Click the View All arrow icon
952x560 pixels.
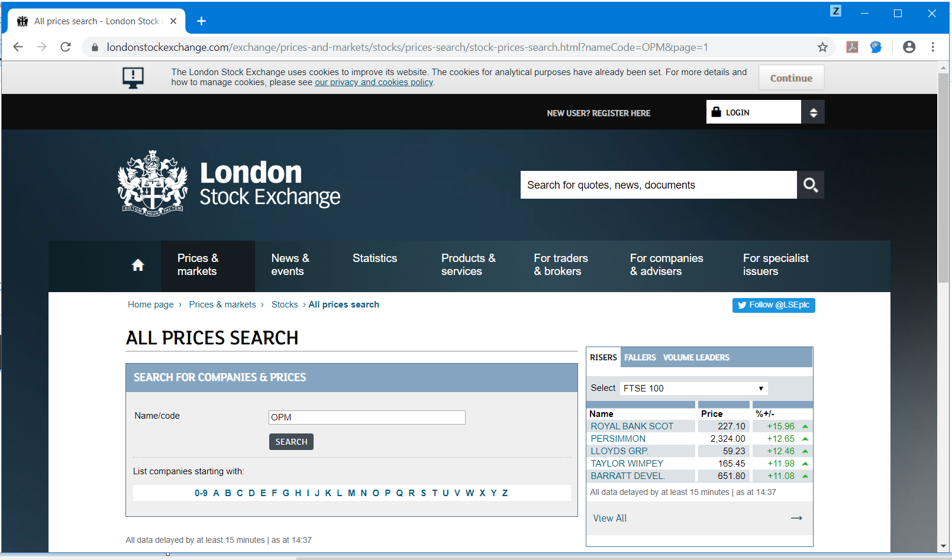pyautogui.click(x=796, y=518)
